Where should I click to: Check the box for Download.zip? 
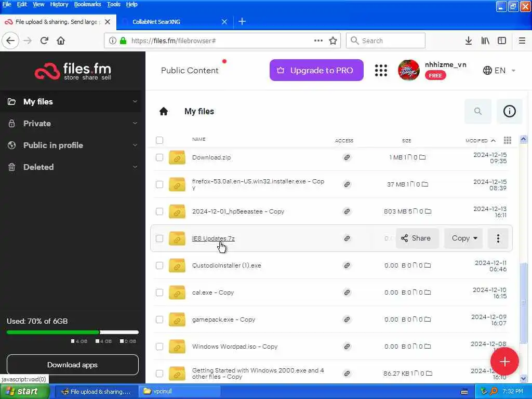159,157
